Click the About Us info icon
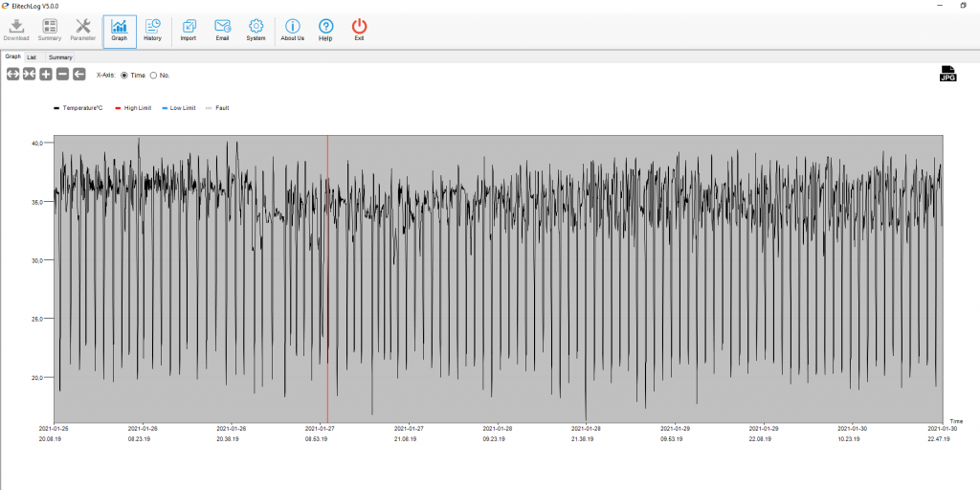Image resolution: width=980 pixels, height=490 pixels. click(x=293, y=30)
